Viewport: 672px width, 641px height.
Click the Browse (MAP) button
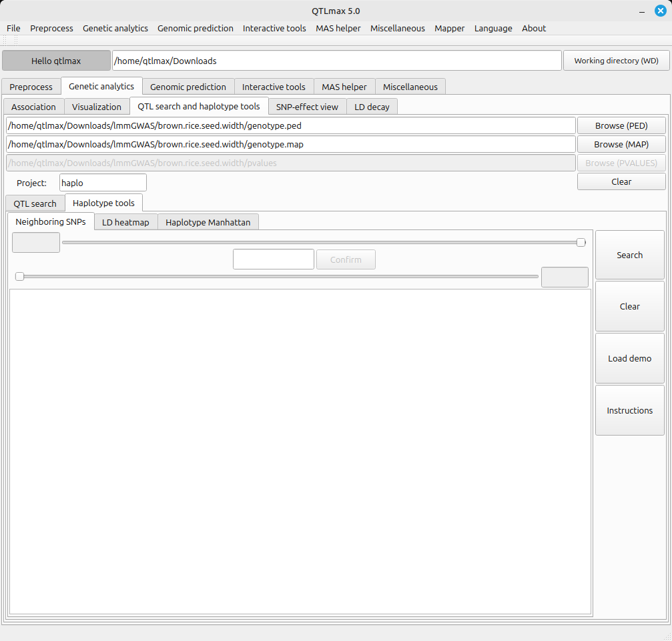click(x=621, y=144)
